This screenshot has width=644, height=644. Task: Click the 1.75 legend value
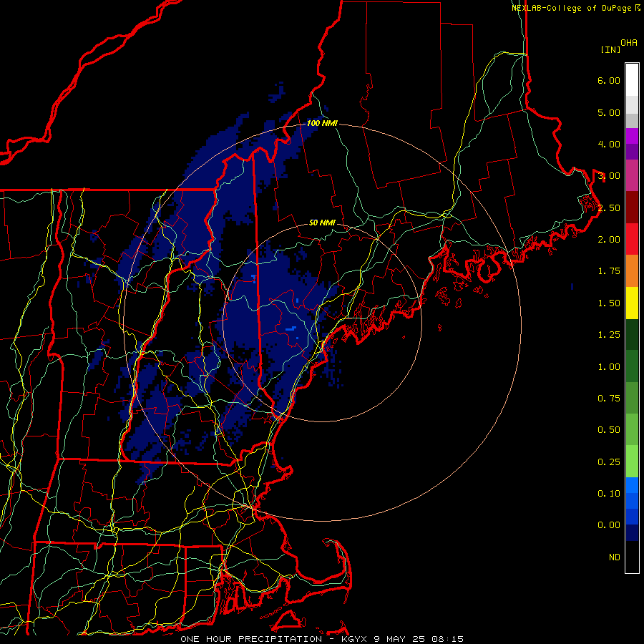[x=609, y=271]
